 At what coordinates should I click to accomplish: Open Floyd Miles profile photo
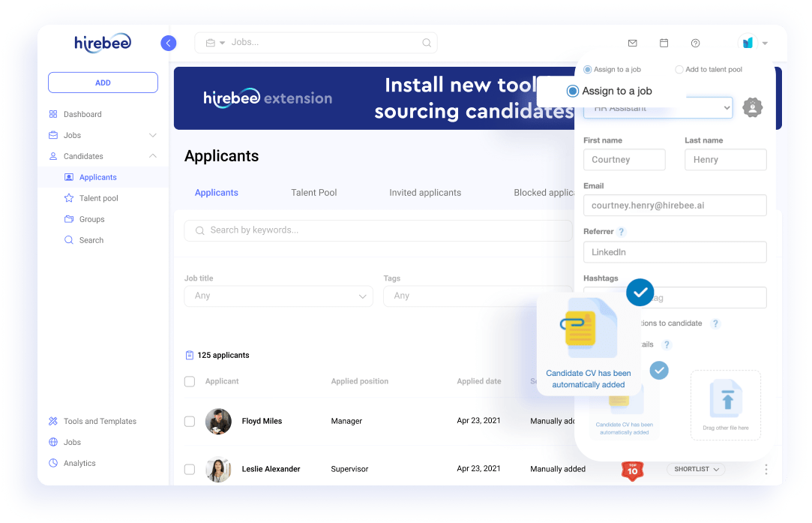(218, 422)
